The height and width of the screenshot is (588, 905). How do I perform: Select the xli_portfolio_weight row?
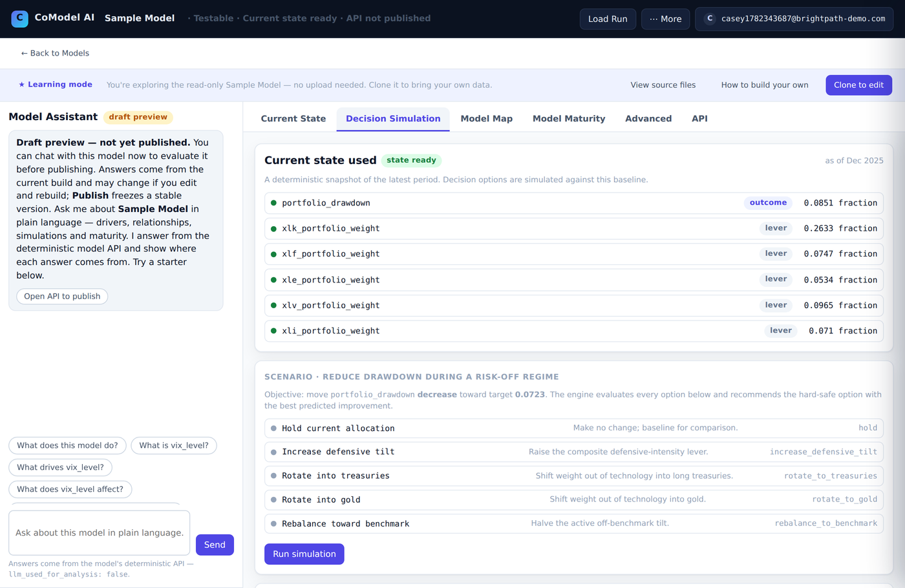[574, 331]
